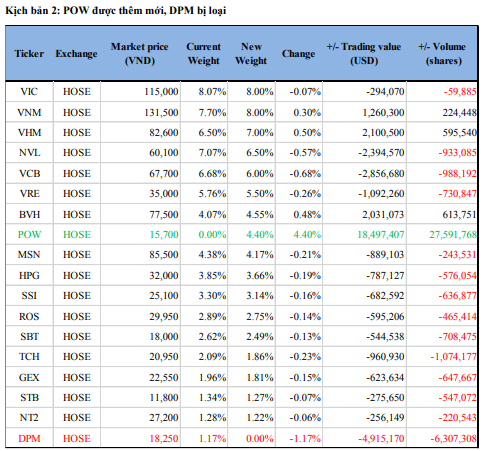The width and height of the screenshot is (483, 451).
Task: Click VIC market price '115,000'
Action: click(161, 92)
